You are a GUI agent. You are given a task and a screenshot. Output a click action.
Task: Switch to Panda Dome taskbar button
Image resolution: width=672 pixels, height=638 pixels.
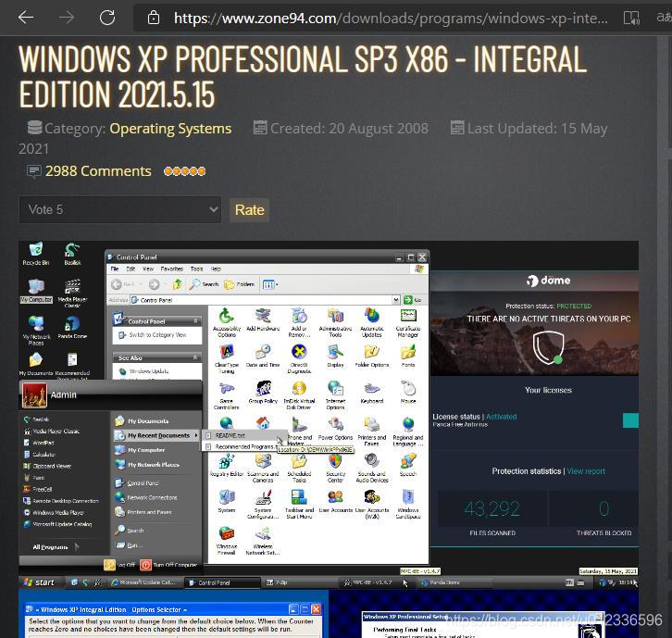coord(454,582)
